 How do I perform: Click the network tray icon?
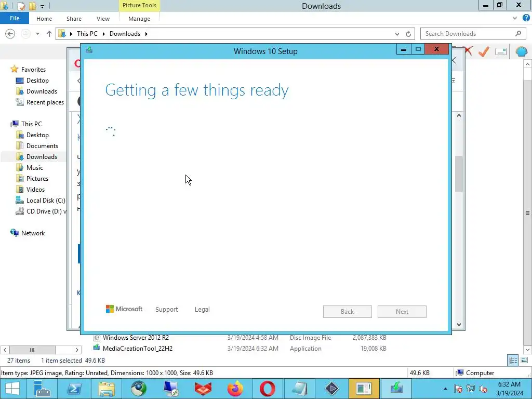(471, 389)
